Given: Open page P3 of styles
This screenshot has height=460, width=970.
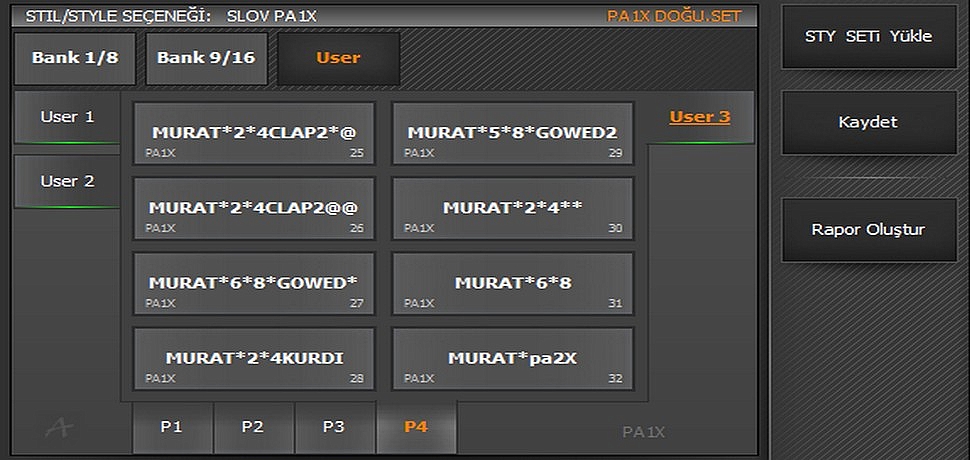Looking at the screenshot, I should tap(334, 427).
